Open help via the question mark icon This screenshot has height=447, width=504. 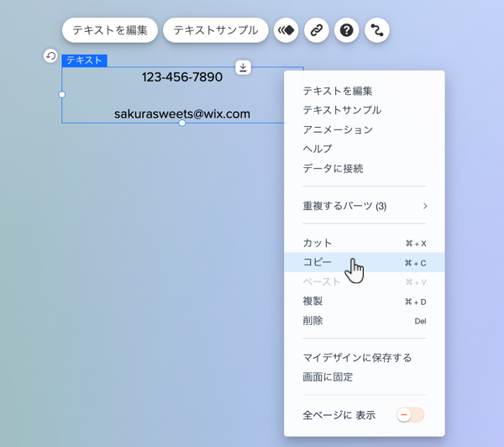346,30
